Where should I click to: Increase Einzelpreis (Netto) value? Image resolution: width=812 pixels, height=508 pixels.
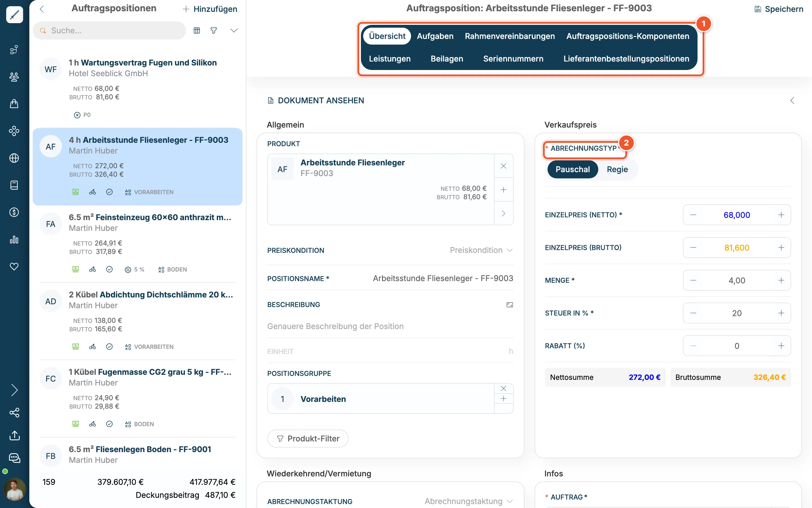point(781,215)
